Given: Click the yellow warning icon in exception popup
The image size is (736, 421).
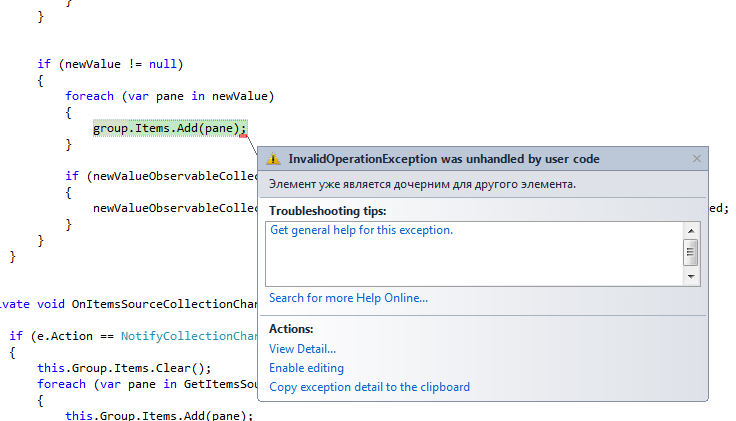Looking at the screenshot, I should pos(275,159).
